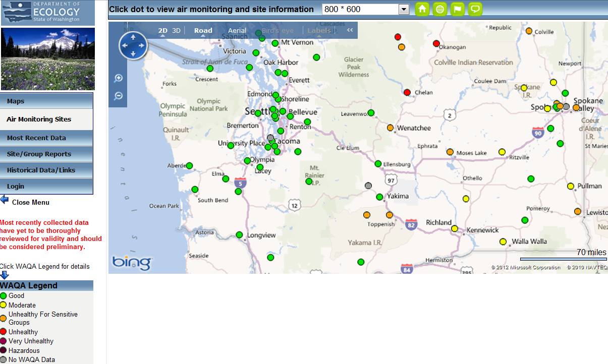
Task: Open Air Monitoring Sites menu item
Action: pyautogui.click(x=46, y=119)
